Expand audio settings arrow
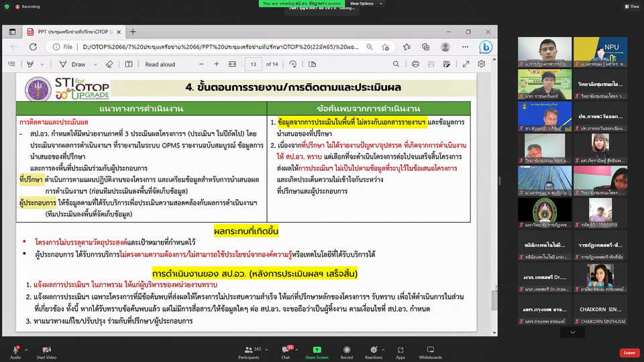Image resolution: width=644 pixels, height=362 pixels. 26,350
